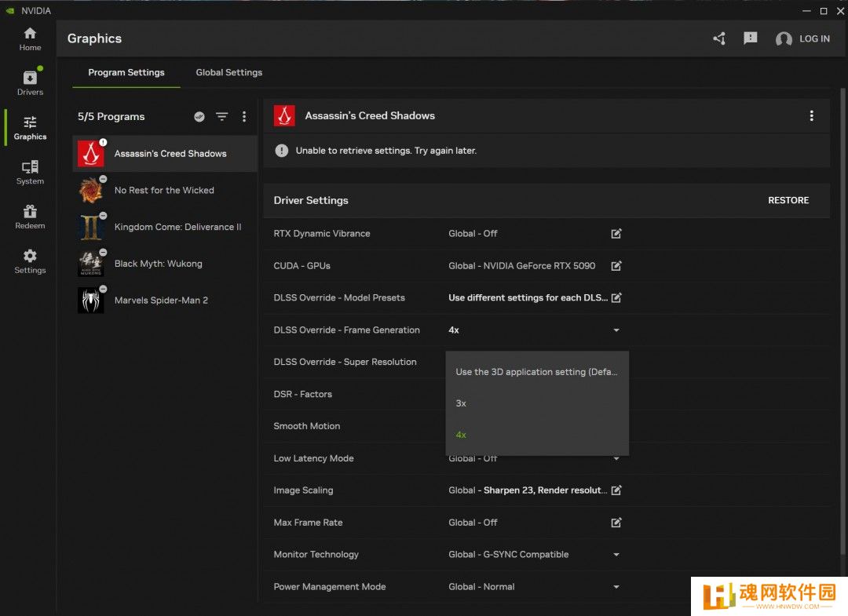Choose 'Use the 3D application setting' option
The height and width of the screenshot is (616, 848).
click(x=536, y=372)
